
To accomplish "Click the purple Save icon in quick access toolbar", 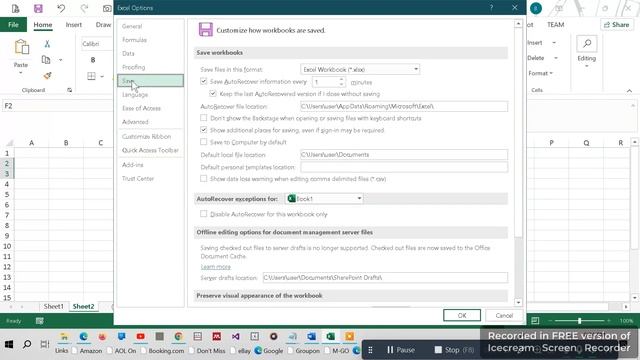I will (x=38, y=9).
